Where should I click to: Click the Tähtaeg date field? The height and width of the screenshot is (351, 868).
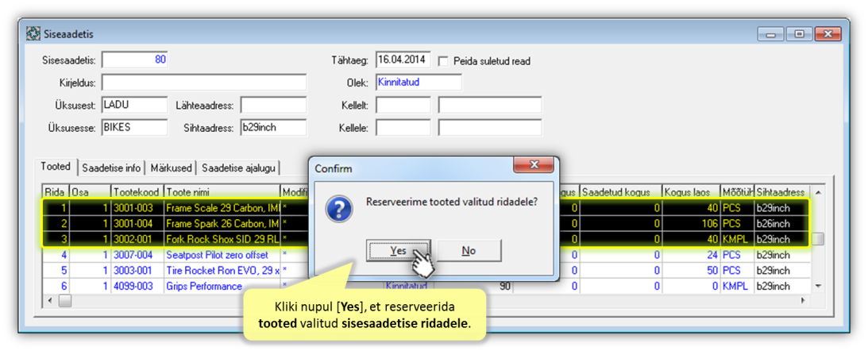(403, 60)
